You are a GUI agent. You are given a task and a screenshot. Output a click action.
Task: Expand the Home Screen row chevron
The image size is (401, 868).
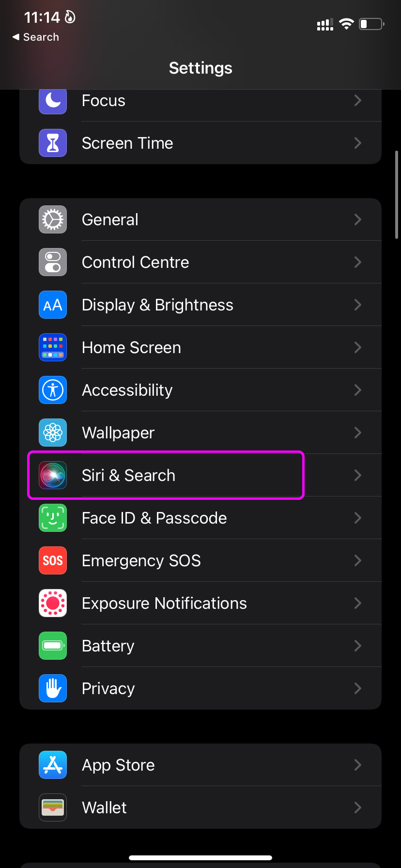coord(358,347)
